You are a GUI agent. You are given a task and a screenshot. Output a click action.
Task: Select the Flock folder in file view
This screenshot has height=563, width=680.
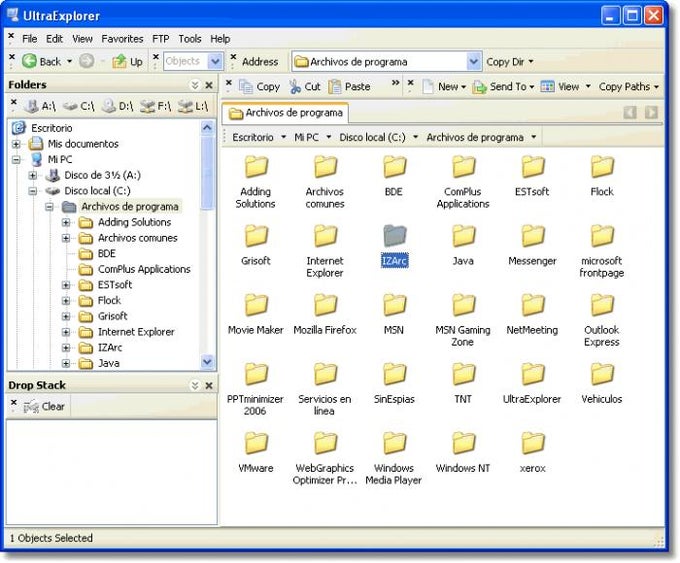point(602,176)
